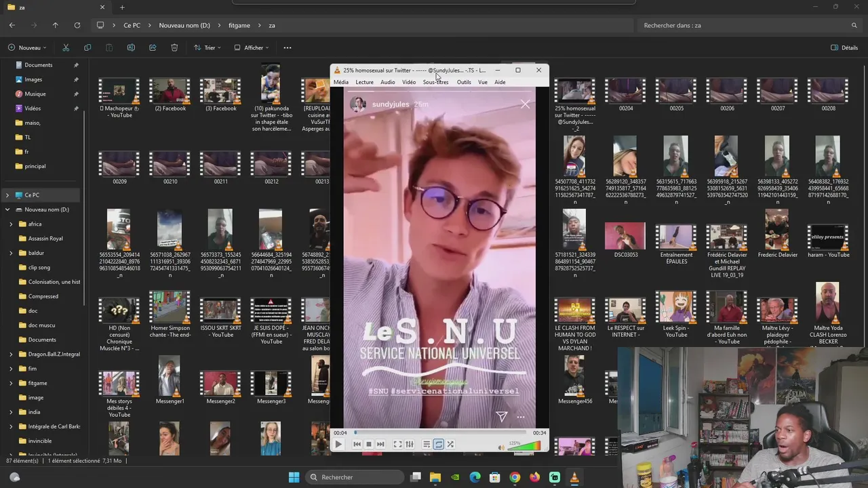Skip to previous media in VLC

[x=357, y=445]
